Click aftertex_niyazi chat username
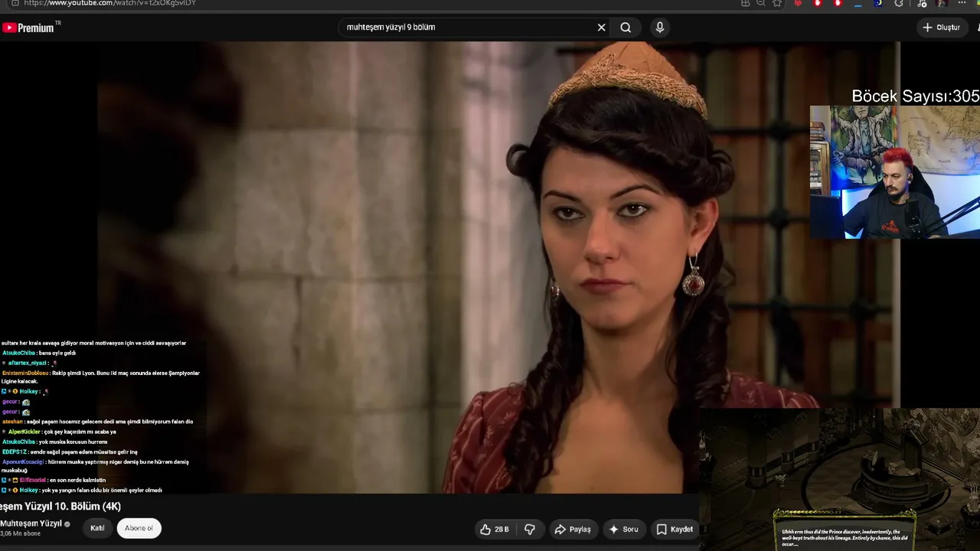980x551 pixels. [x=28, y=364]
